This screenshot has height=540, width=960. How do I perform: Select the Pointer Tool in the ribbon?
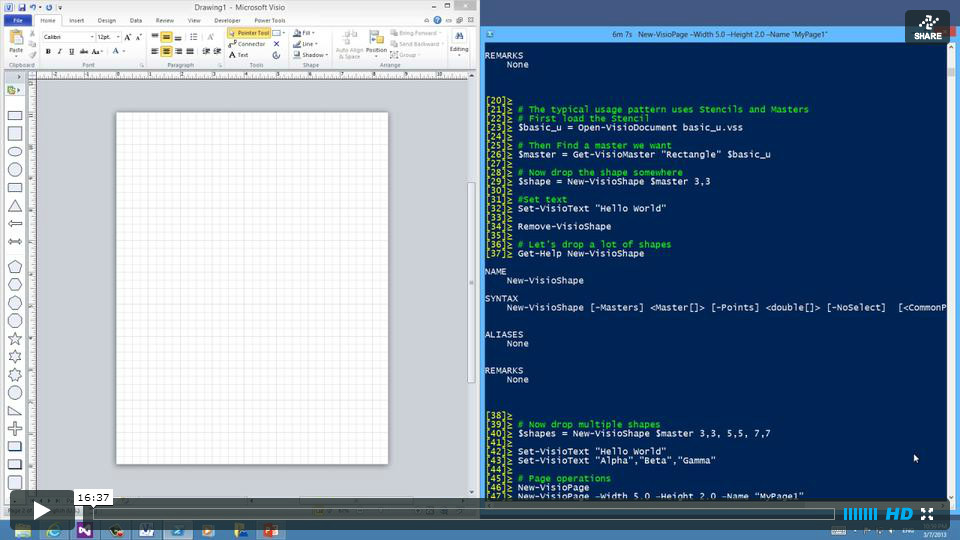coord(248,33)
